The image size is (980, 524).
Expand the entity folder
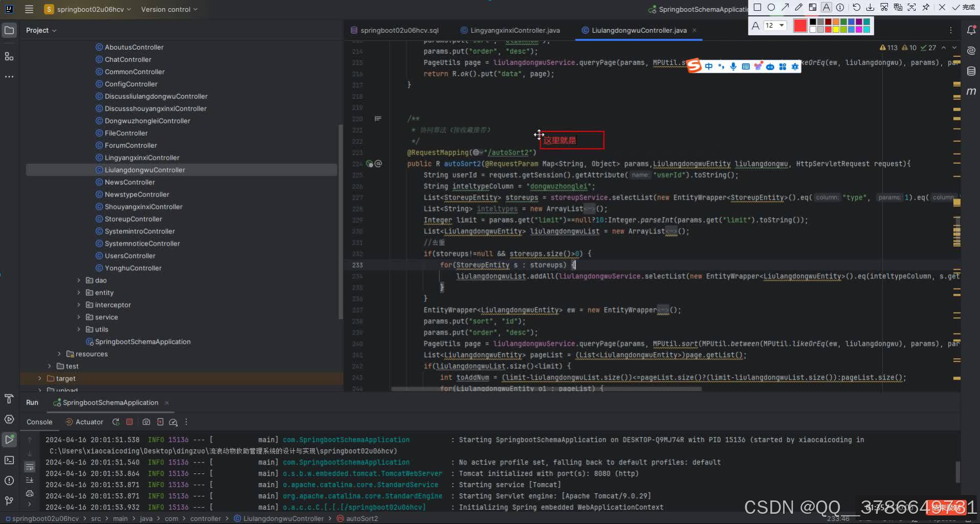(79, 293)
